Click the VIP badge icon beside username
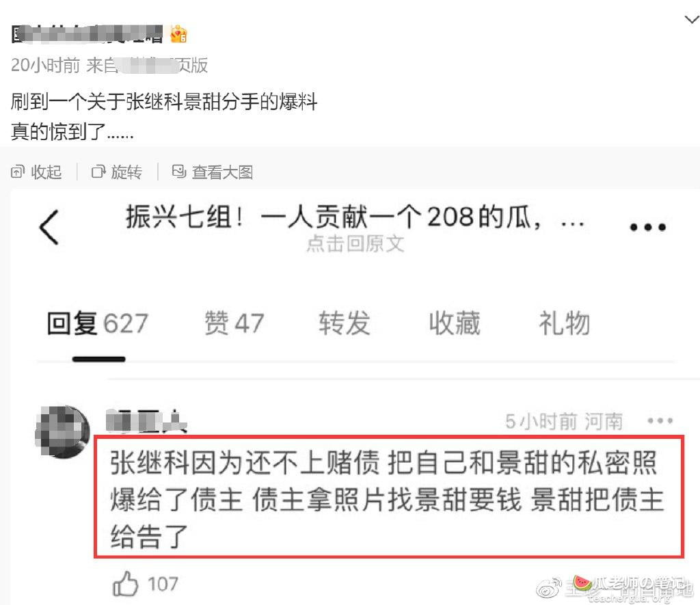The width and height of the screenshot is (700, 605). click(178, 34)
